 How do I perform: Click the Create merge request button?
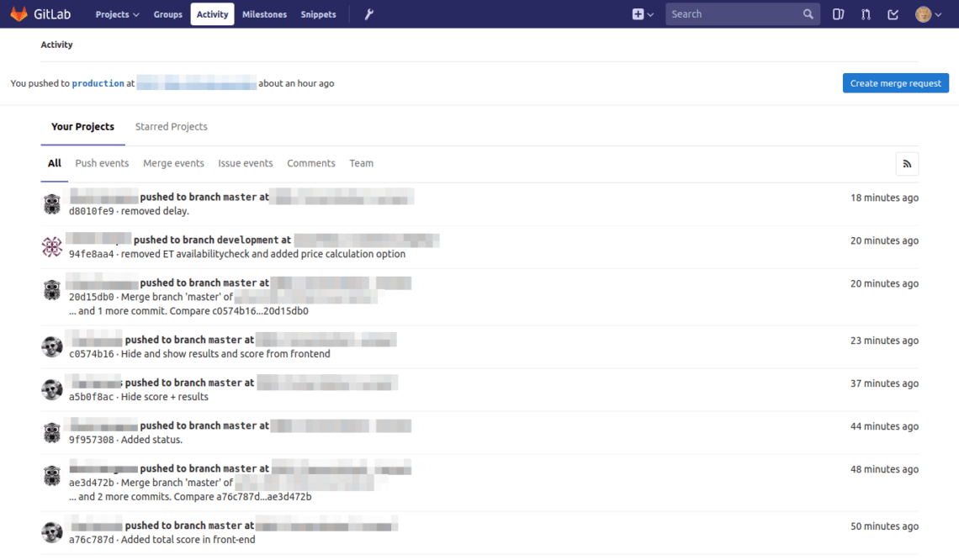coord(895,82)
